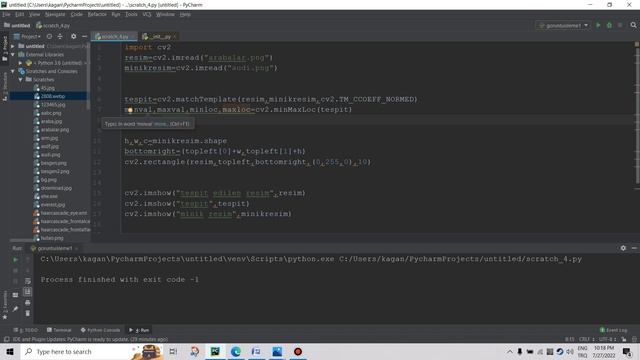Click the UTF-8 encoding in the status bar
Screen dimensions: 640x360
tap(608, 339)
